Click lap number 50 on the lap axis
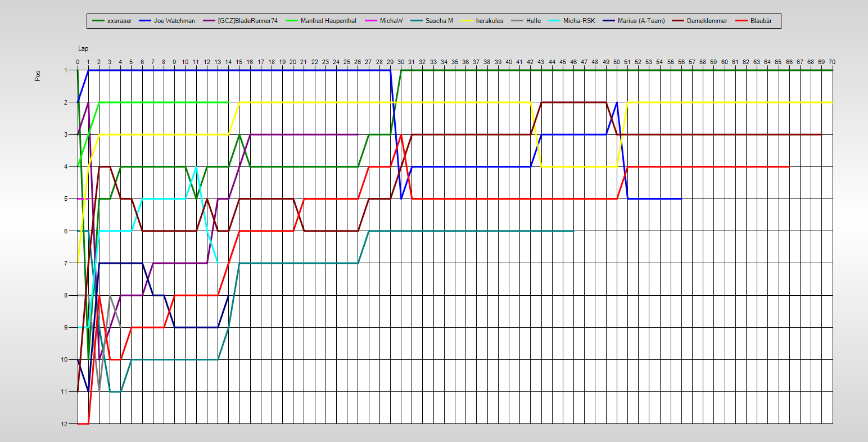The width and height of the screenshot is (868, 442). (617, 62)
